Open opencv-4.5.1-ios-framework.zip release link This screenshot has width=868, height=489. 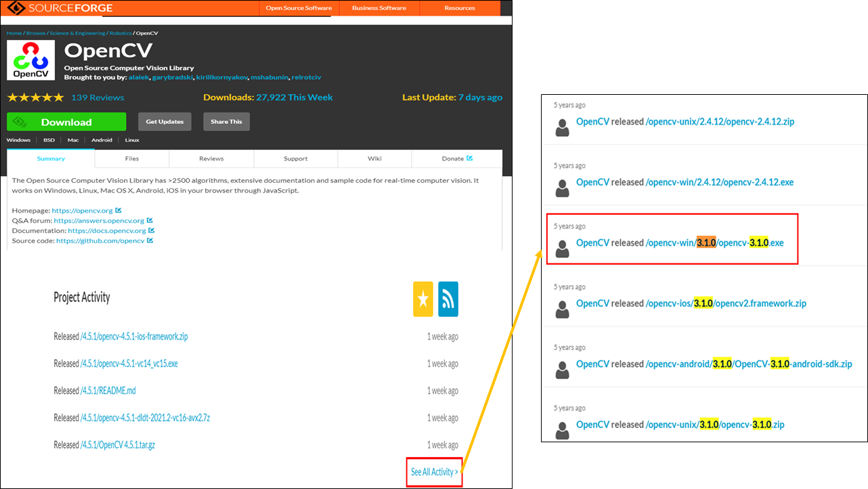point(134,337)
